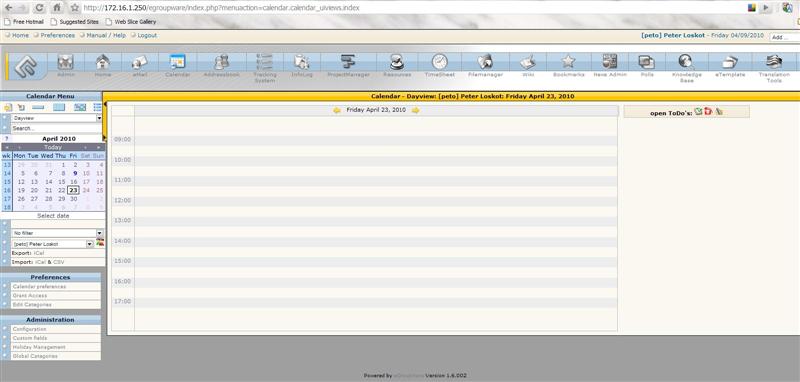800x382 pixels.
Task: Click the browser reload button
Action: (39, 8)
